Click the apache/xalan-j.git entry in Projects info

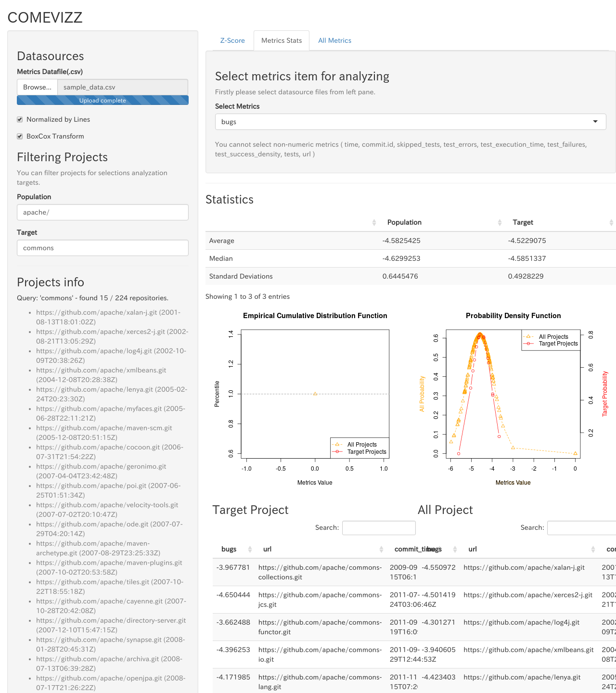pyautogui.click(x=108, y=317)
